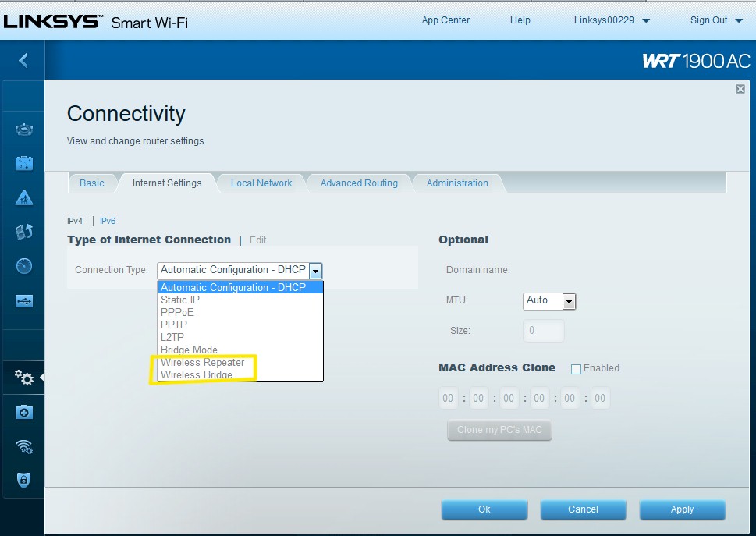Image resolution: width=756 pixels, height=536 pixels.
Task: Open Security shield lock icon
Action: point(23,480)
